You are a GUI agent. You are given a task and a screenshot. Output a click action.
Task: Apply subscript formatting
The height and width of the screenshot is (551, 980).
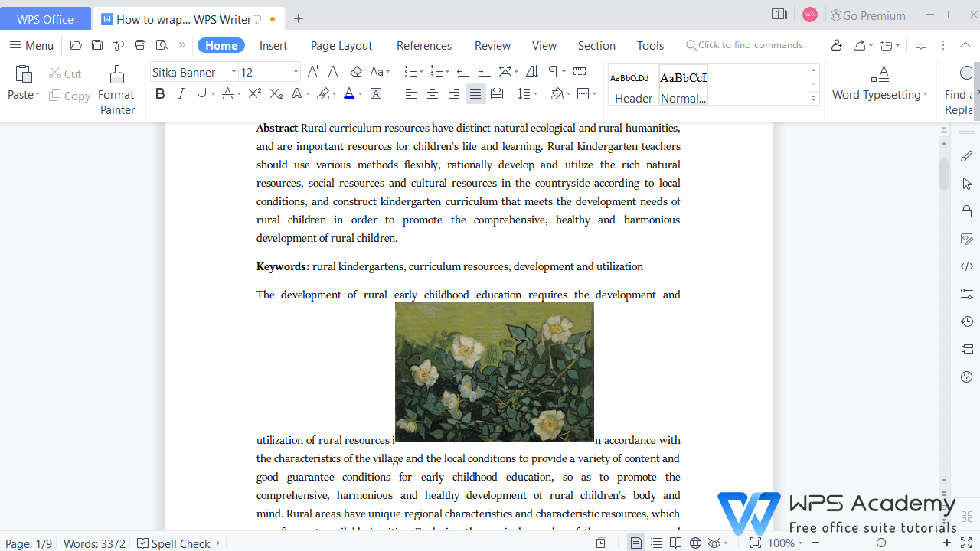pos(275,93)
